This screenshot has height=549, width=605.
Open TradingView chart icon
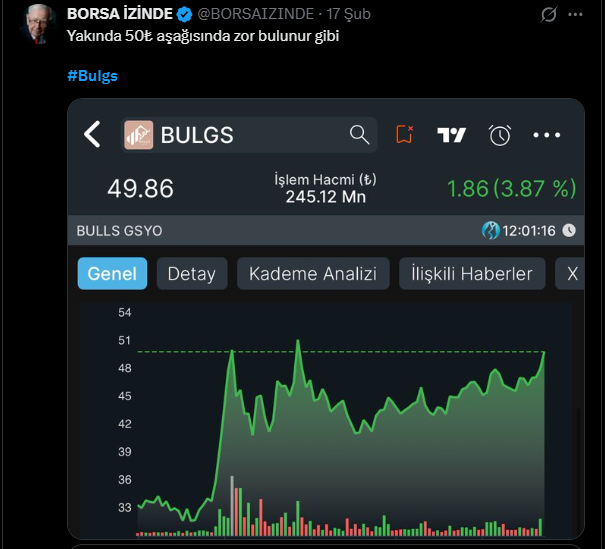451,135
